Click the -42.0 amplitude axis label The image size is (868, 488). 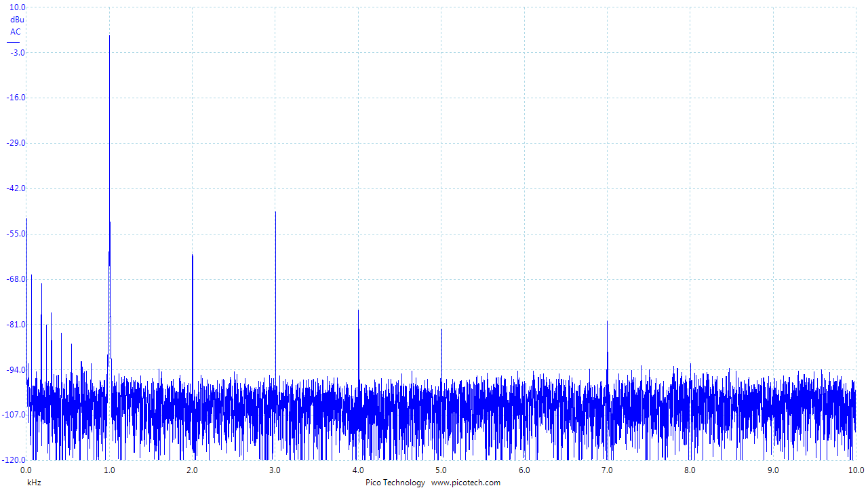click(17, 188)
